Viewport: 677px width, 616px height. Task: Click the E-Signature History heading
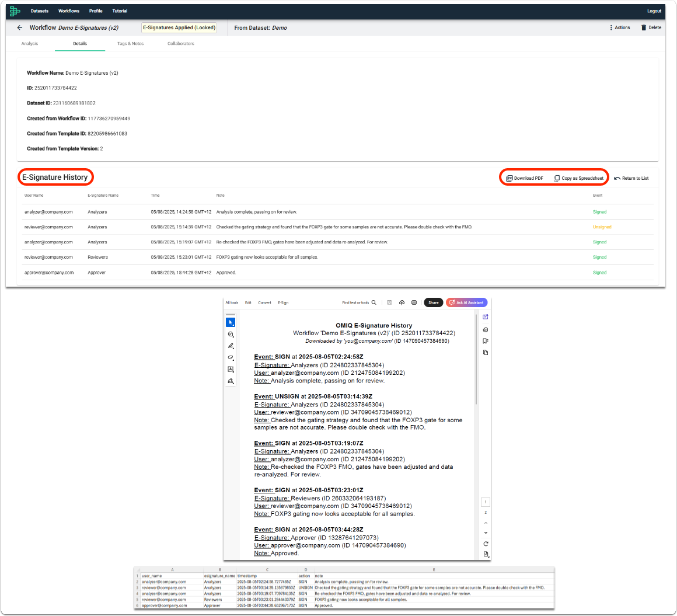click(55, 178)
